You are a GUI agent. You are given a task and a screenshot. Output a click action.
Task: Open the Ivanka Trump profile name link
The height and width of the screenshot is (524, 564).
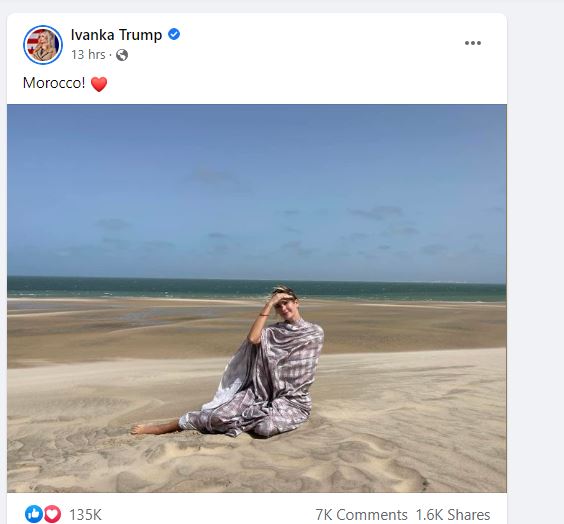[x=117, y=35]
